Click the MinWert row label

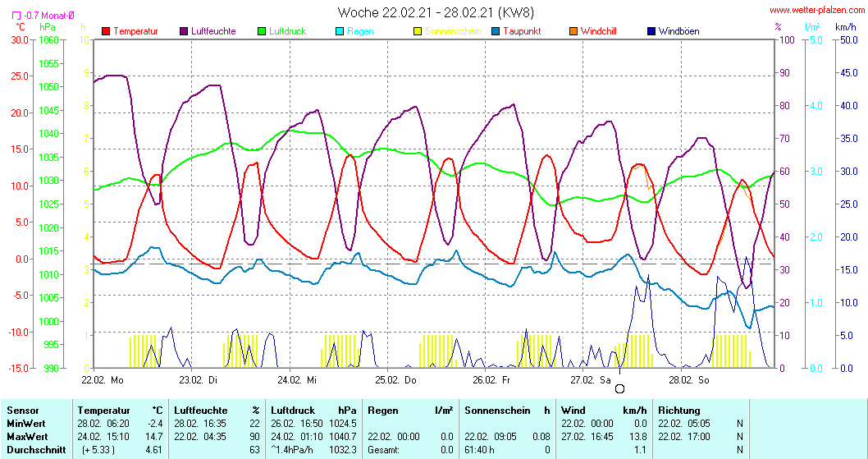(26, 424)
